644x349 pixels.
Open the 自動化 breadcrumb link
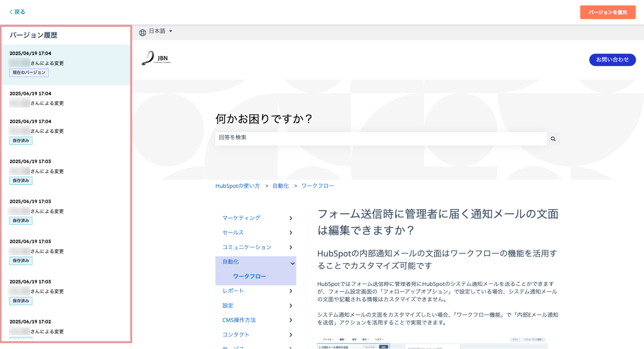(x=280, y=186)
